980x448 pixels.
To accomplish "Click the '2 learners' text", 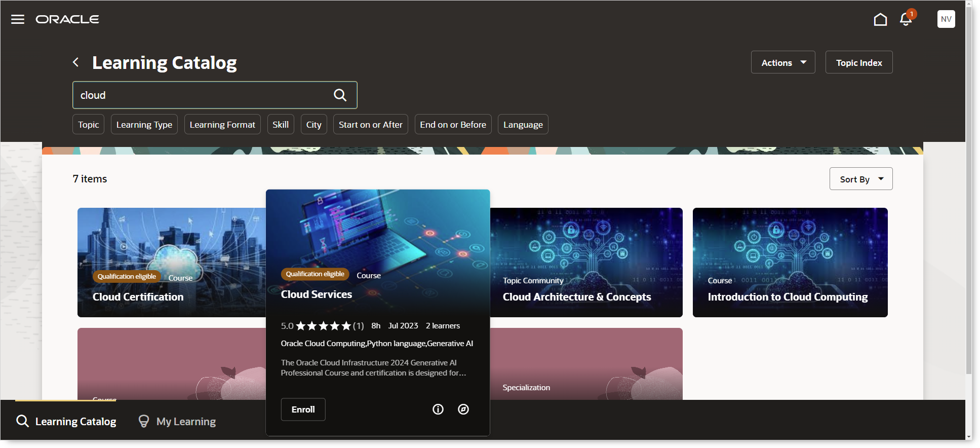I will point(443,326).
